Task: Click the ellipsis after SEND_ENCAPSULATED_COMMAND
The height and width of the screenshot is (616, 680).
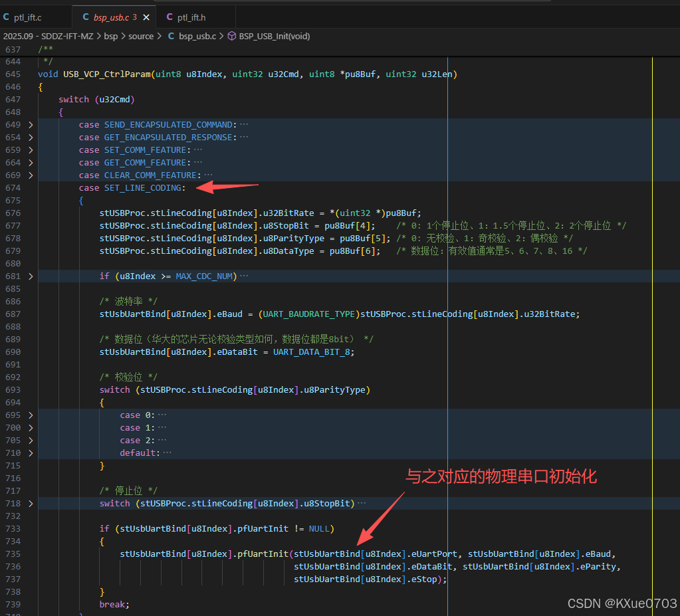Action: tap(244, 124)
